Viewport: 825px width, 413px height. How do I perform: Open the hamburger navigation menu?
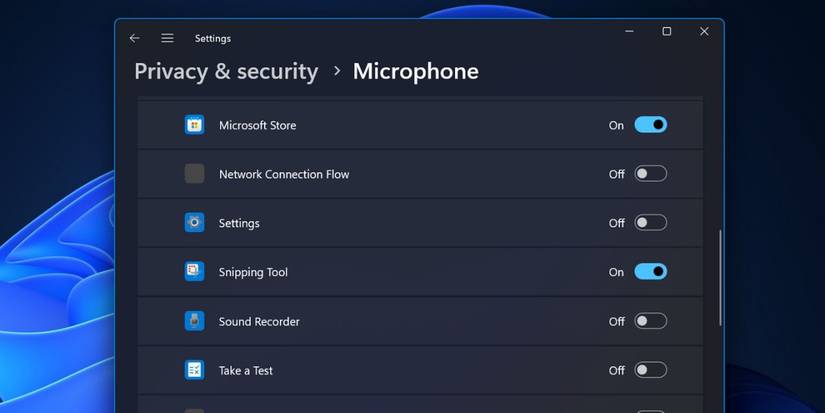click(167, 38)
